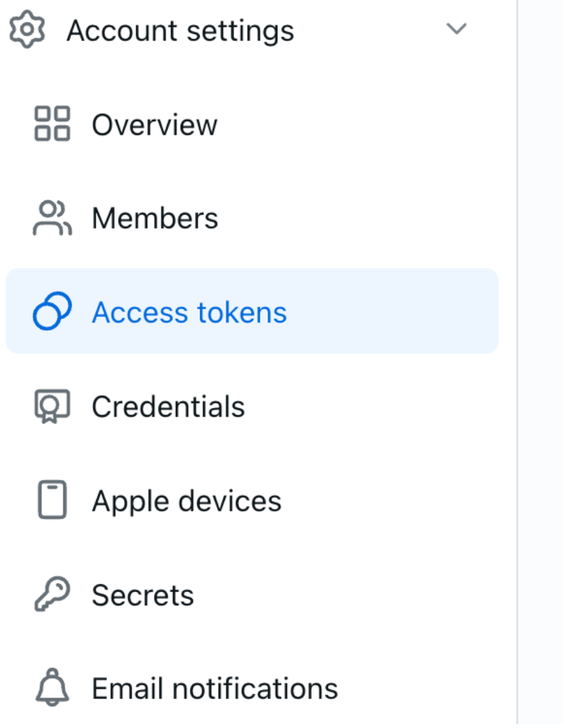
Task: Navigate to Access tokens
Action: [189, 311]
